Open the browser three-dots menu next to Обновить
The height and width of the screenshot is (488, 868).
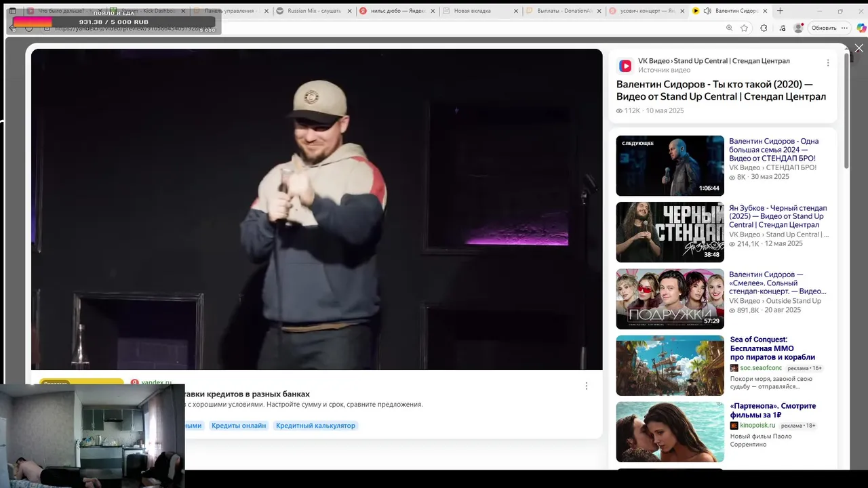(x=844, y=28)
